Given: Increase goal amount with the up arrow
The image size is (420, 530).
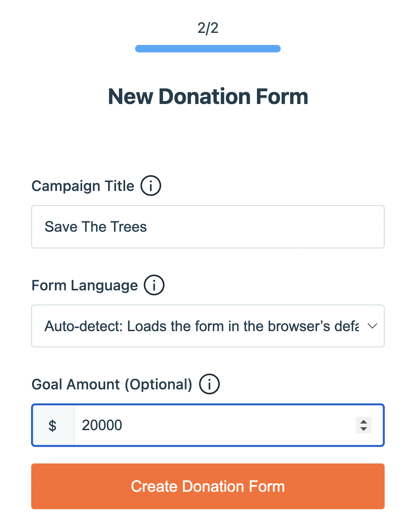Looking at the screenshot, I should point(363,421).
